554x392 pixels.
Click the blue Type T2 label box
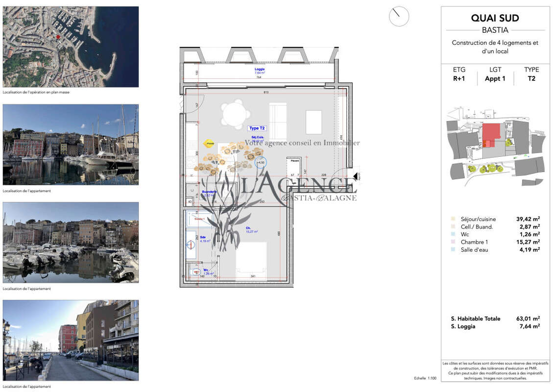(x=257, y=128)
